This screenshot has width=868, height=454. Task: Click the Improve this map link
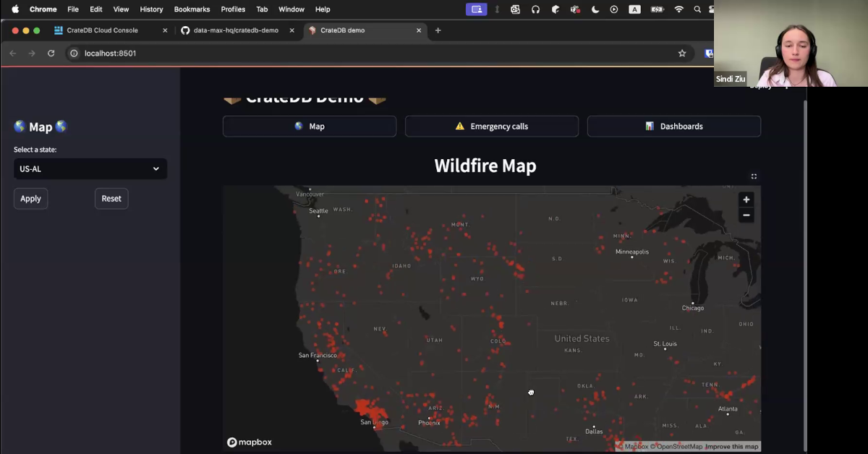pos(731,447)
